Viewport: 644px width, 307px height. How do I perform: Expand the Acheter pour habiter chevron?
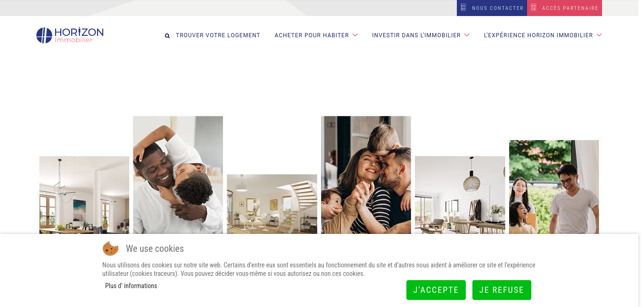pyautogui.click(x=355, y=35)
